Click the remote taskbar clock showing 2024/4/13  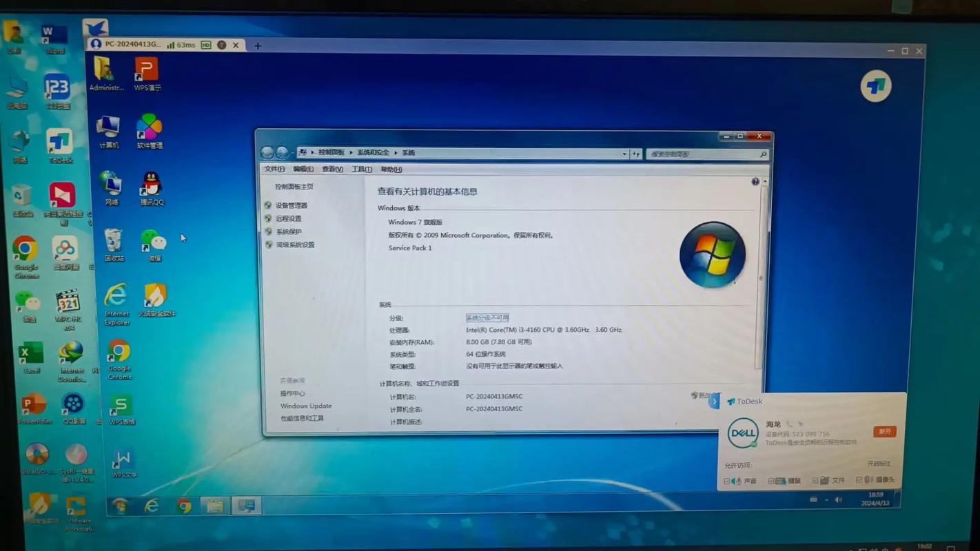[x=875, y=499]
